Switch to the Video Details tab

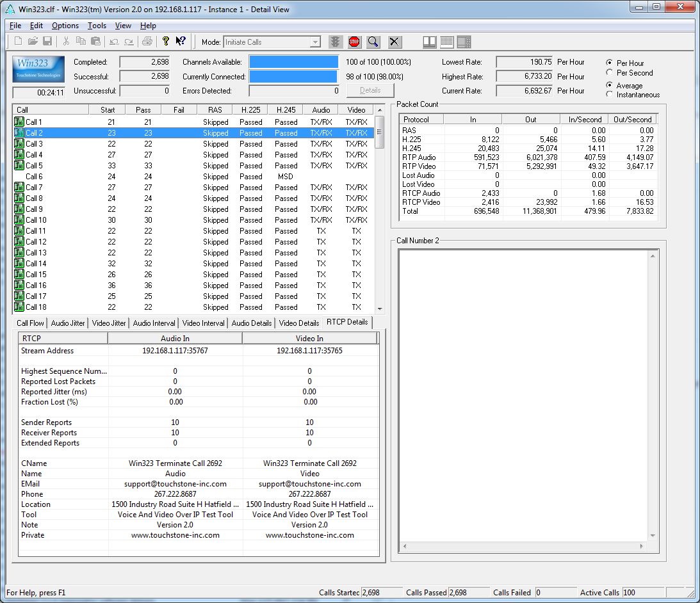click(x=298, y=323)
